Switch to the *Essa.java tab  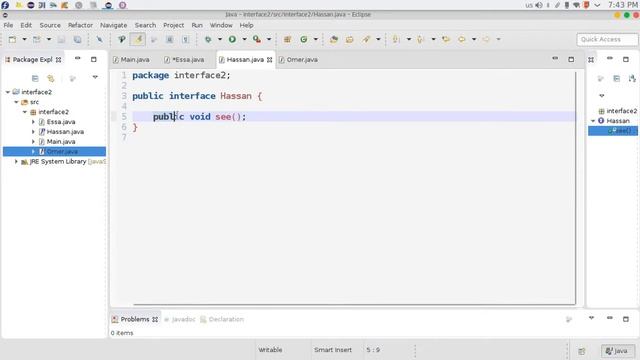(184, 60)
